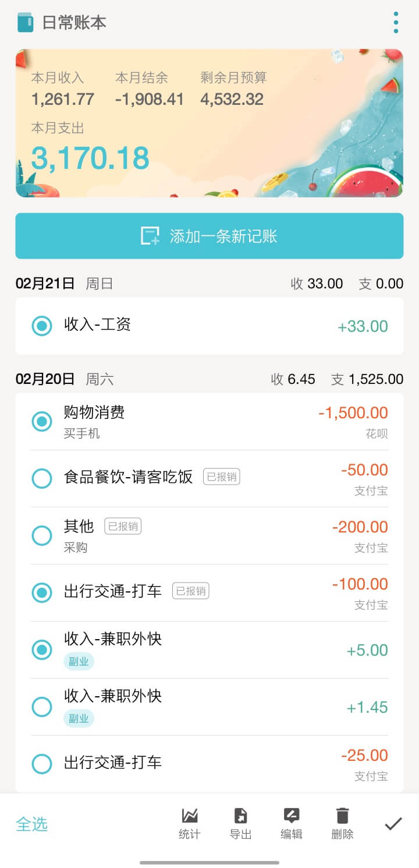Select the +1.45 兼职外快 radio button

point(42,707)
